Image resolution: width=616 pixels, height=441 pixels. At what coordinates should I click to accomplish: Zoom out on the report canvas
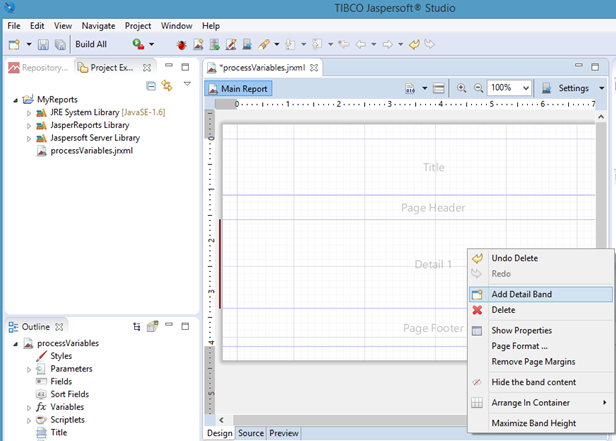(478, 88)
